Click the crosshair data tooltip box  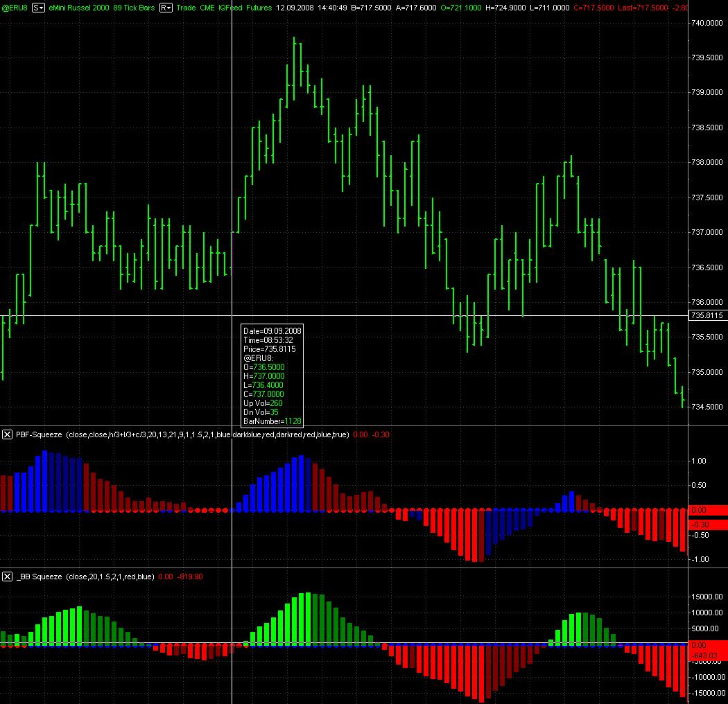coord(272,375)
